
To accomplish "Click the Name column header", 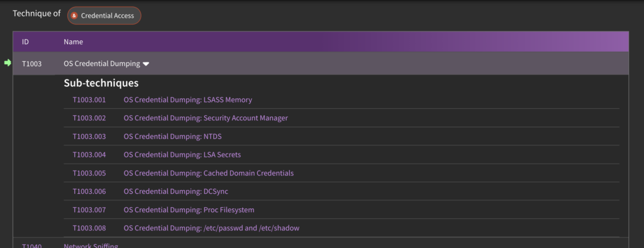I will 73,42.
